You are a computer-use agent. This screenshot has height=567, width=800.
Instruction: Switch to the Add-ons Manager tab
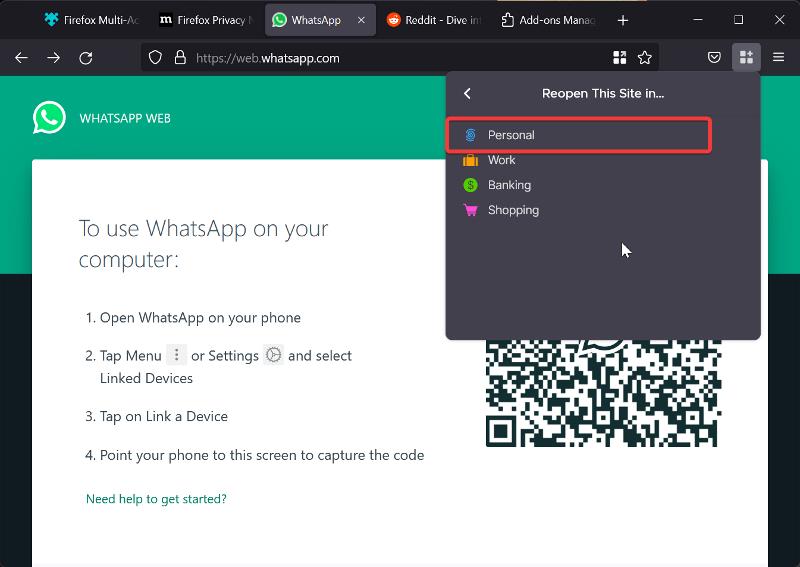[548, 20]
